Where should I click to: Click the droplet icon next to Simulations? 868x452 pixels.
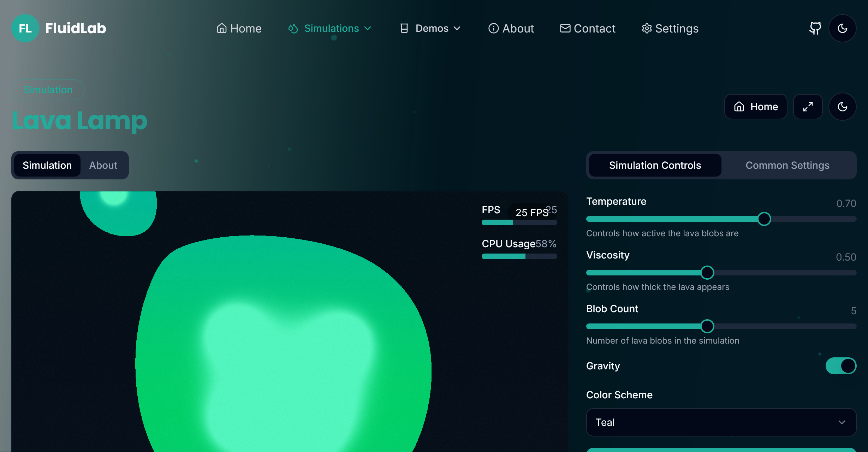[x=293, y=28]
